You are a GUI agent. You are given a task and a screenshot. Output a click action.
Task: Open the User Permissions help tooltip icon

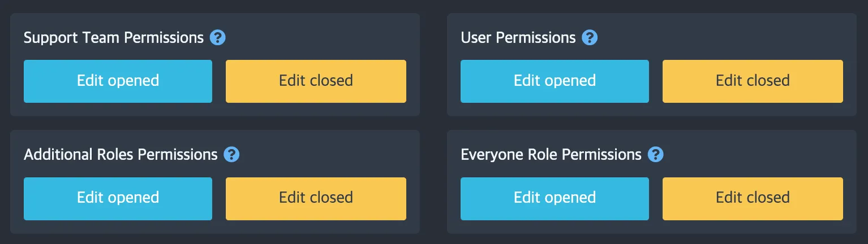590,38
